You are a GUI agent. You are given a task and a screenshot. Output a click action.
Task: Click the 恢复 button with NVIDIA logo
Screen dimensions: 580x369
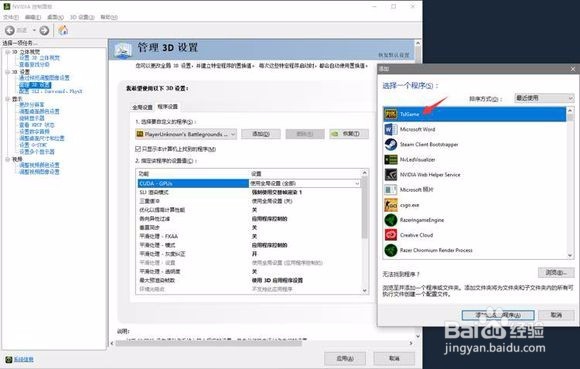click(x=349, y=134)
